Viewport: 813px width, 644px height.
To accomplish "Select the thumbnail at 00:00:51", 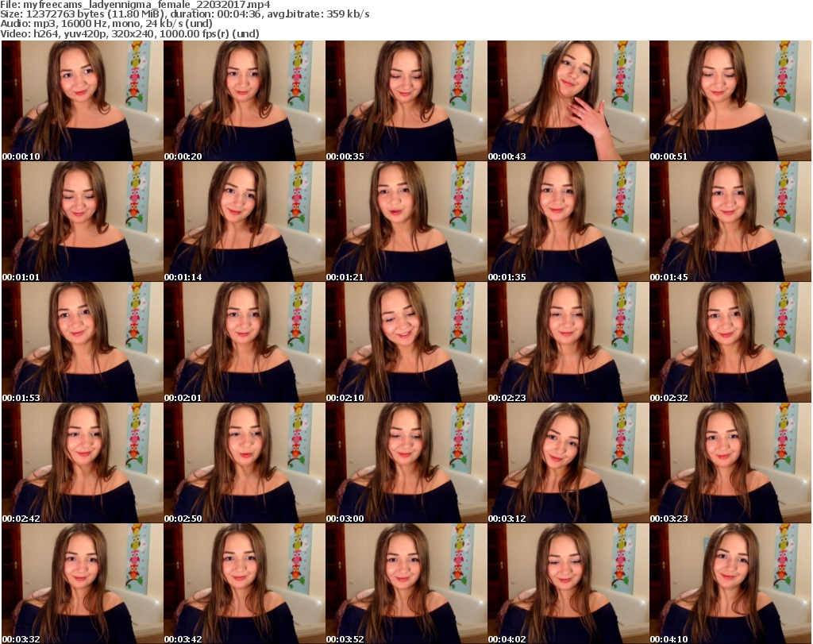I will 730,101.
